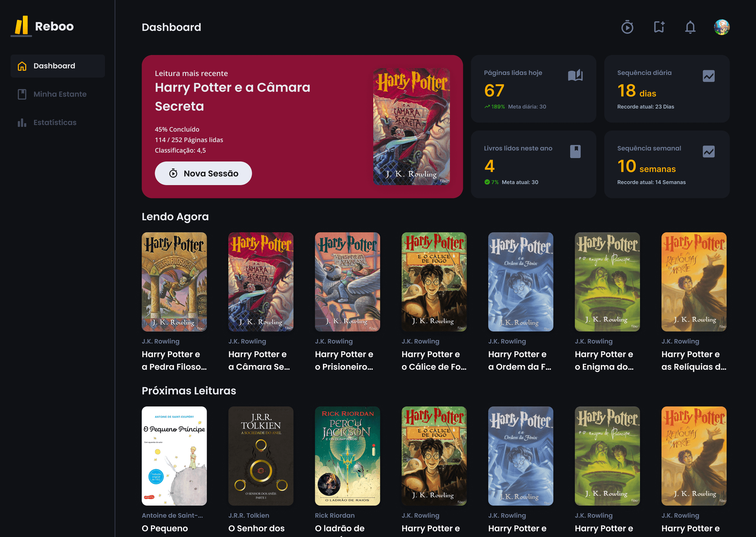Click the chart icon in Sequência diária card

pos(709,76)
